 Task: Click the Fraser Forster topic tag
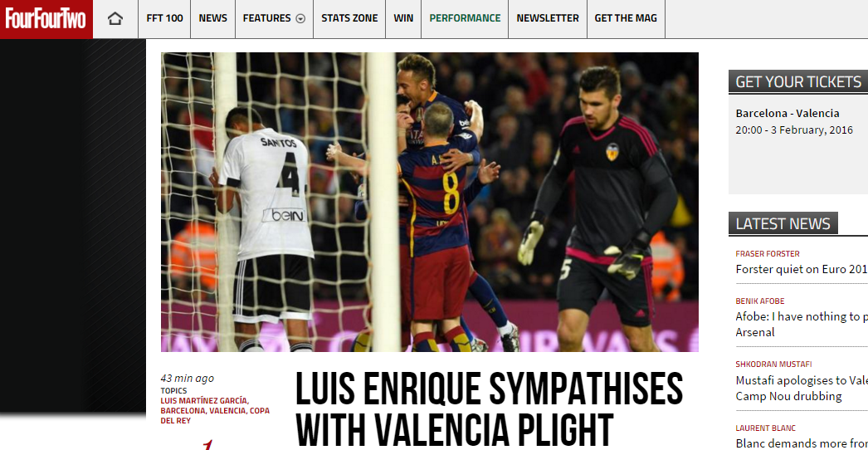(x=768, y=254)
